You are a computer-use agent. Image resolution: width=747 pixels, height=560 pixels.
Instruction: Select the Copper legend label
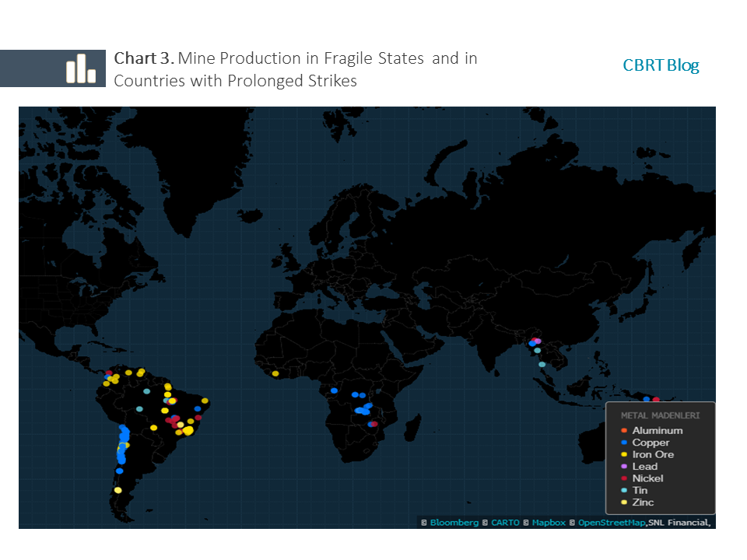pos(651,443)
